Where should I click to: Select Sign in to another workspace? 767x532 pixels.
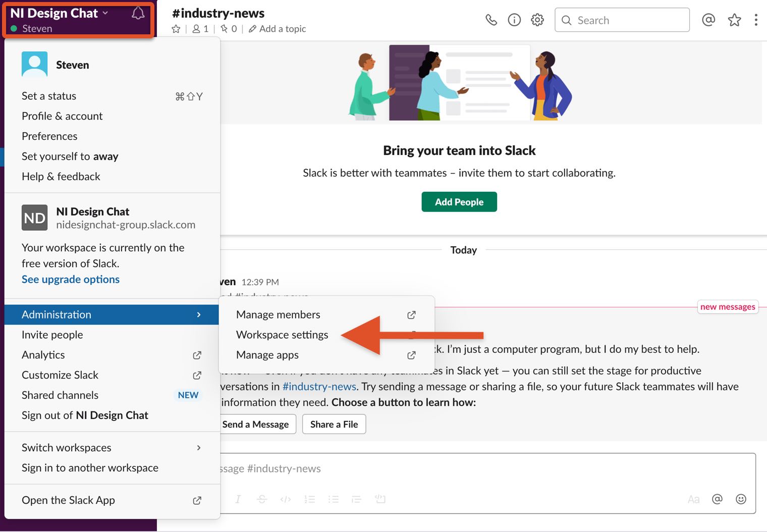point(112,468)
